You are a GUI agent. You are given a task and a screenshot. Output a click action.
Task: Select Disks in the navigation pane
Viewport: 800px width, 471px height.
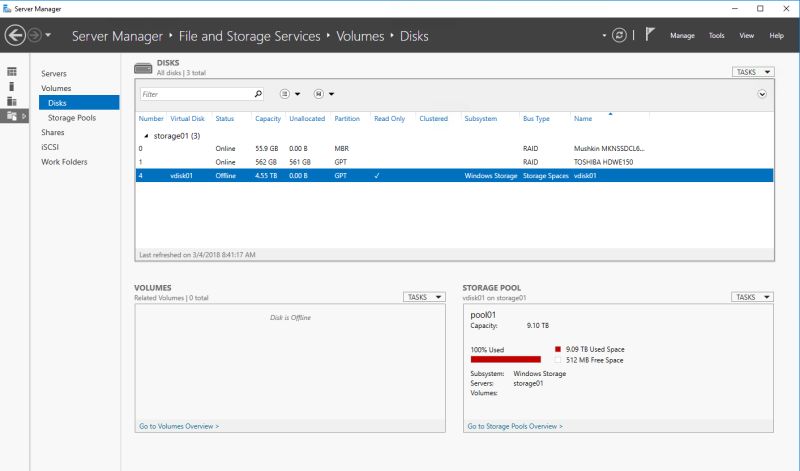(x=79, y=103)
